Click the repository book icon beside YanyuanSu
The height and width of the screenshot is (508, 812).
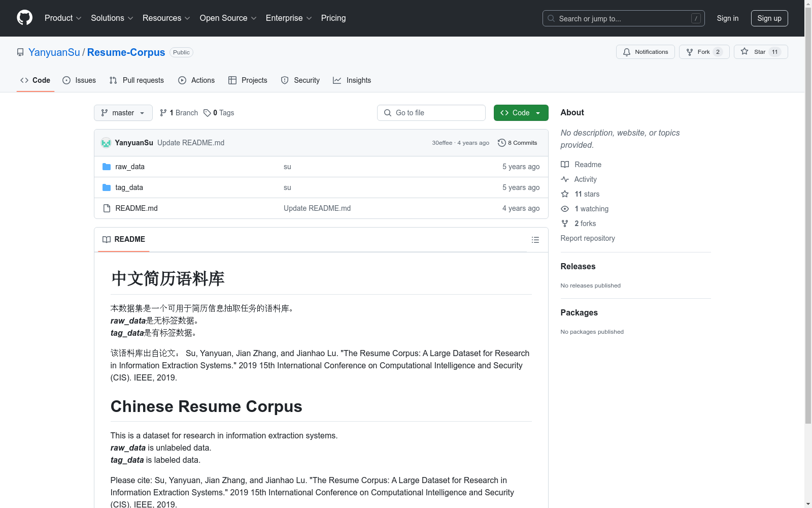(20, 52)
